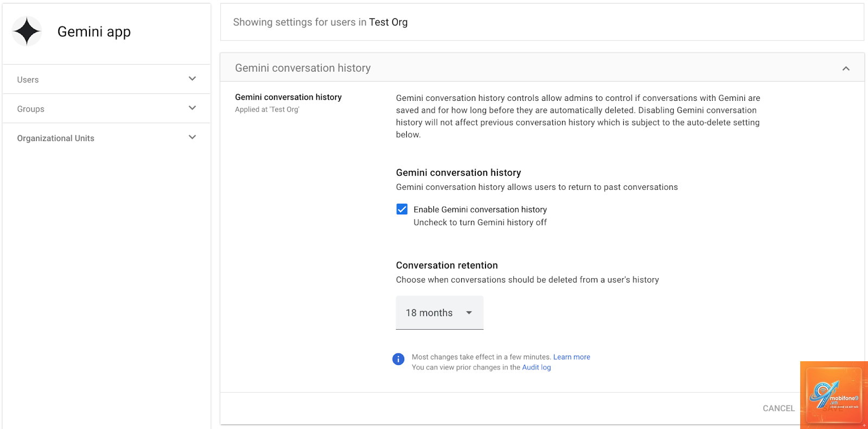Click the Gemini app star logo
The height and width of the screenshot is (429, 868).
click(x=27, y=31)
